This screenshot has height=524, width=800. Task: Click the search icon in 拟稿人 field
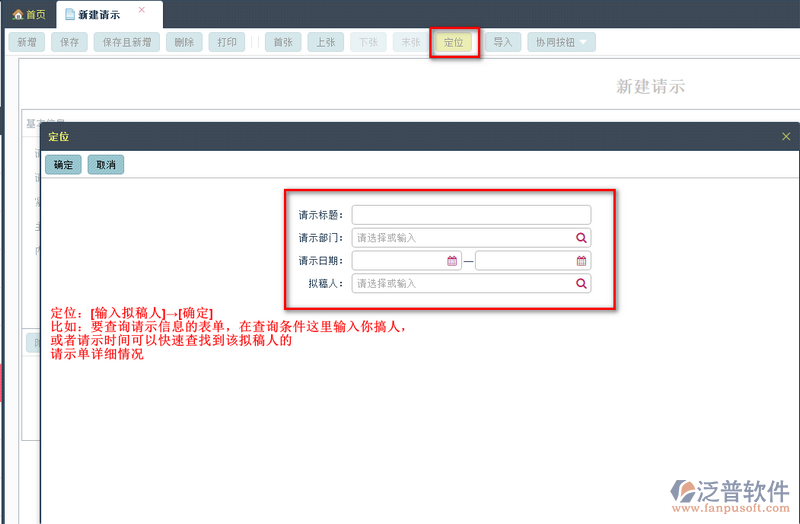(x=580, y=284)
